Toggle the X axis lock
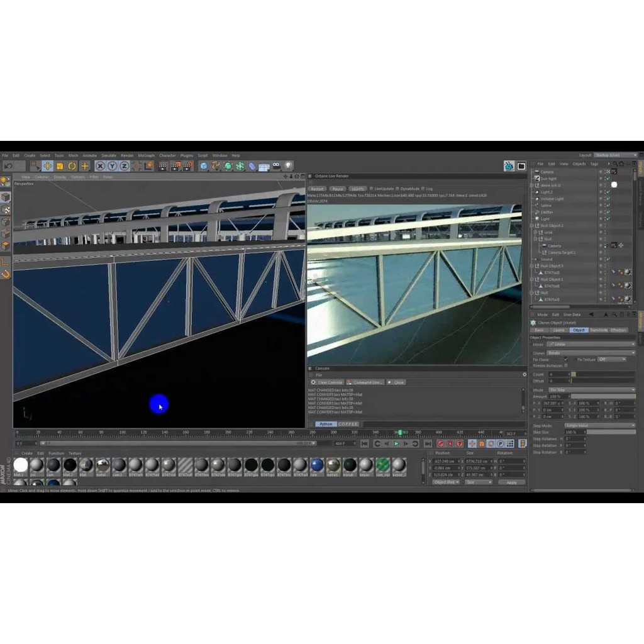The width and height of the screenshot is (644, 644). (100, 166)
